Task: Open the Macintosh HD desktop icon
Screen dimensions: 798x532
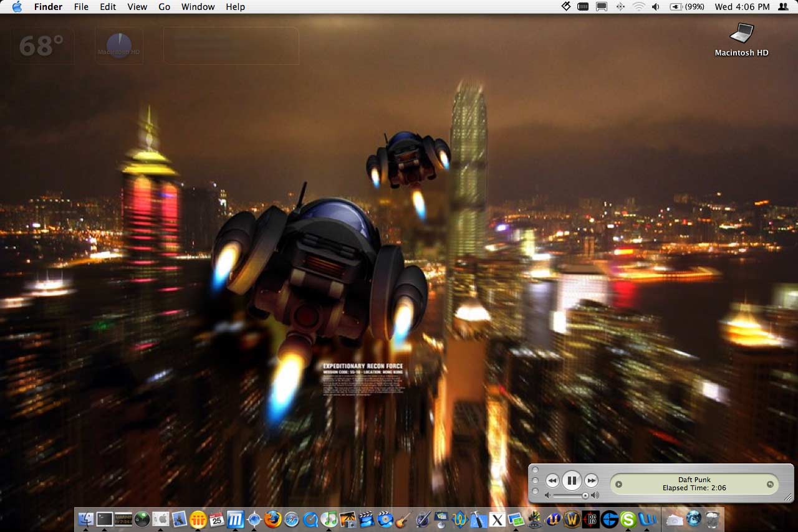Action: tap(742, 39)
